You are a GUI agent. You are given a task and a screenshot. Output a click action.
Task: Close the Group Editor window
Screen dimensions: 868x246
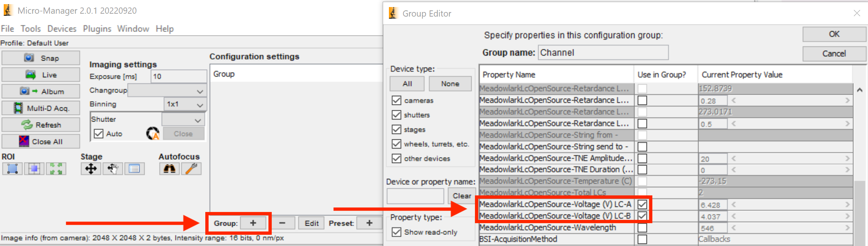click(857, 13)
